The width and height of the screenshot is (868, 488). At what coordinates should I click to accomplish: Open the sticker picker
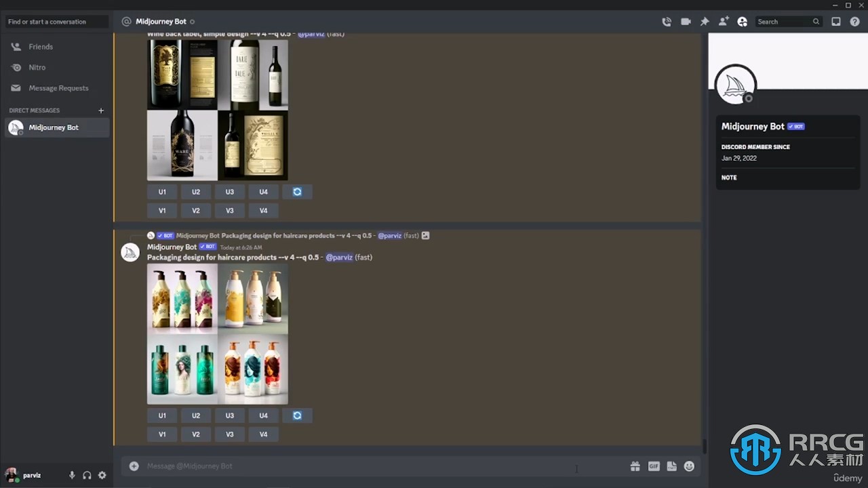click(671, 466)
